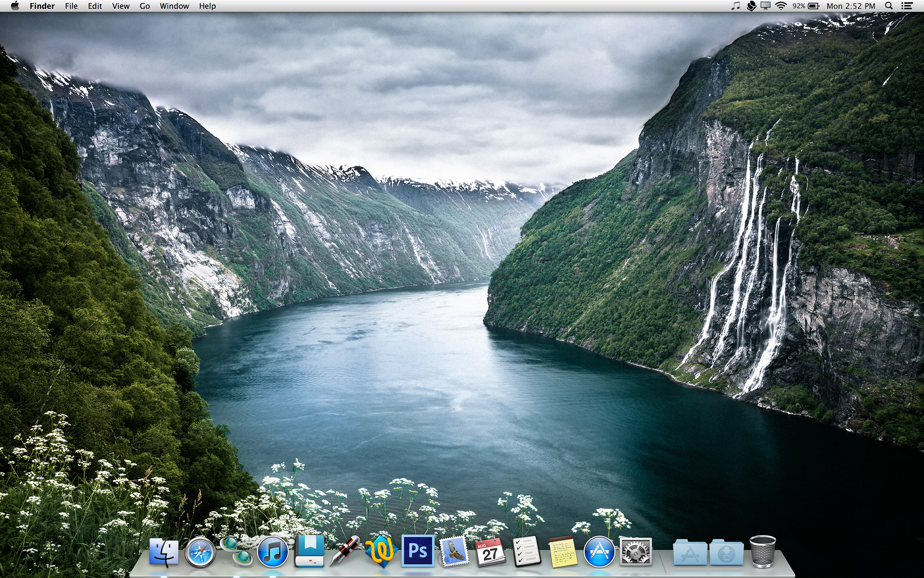Open the Trash in the Dock
The image size is (924, 578).
pyautogui.click(x=763, y=552)
